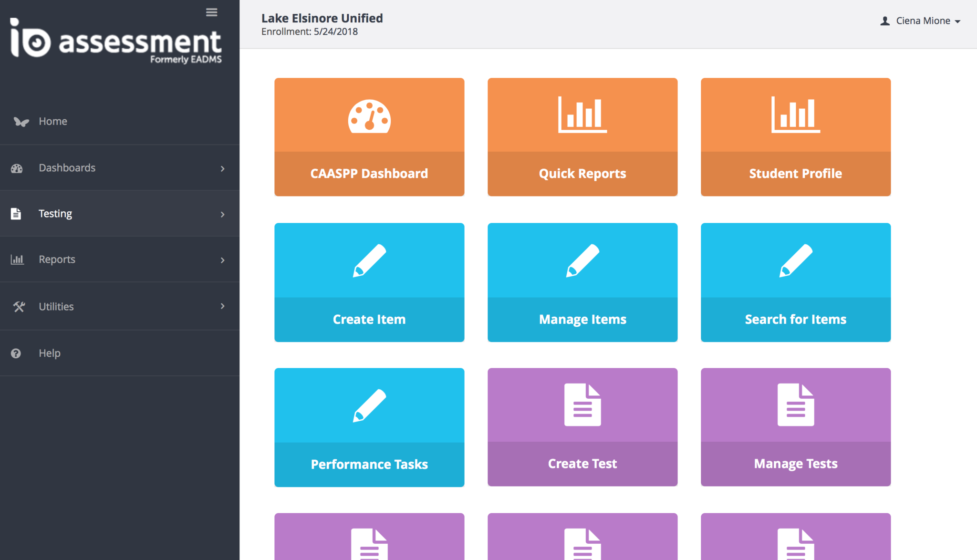
Task: Open the Manage Items tile
Action: point(582,282)
